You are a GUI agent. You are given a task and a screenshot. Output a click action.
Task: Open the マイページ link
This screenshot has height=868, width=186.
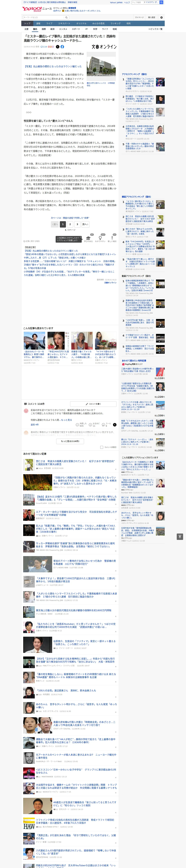pyautogui.click(x=139, y=17)
